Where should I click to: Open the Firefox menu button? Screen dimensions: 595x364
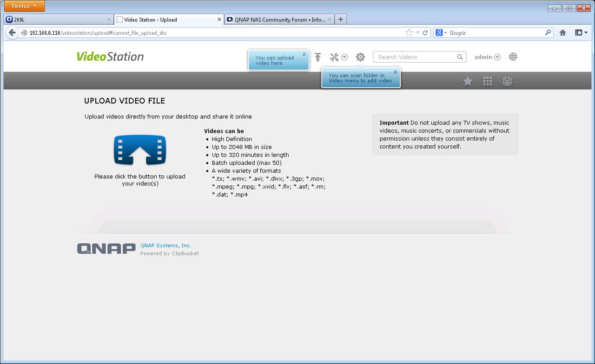[24, 6]
